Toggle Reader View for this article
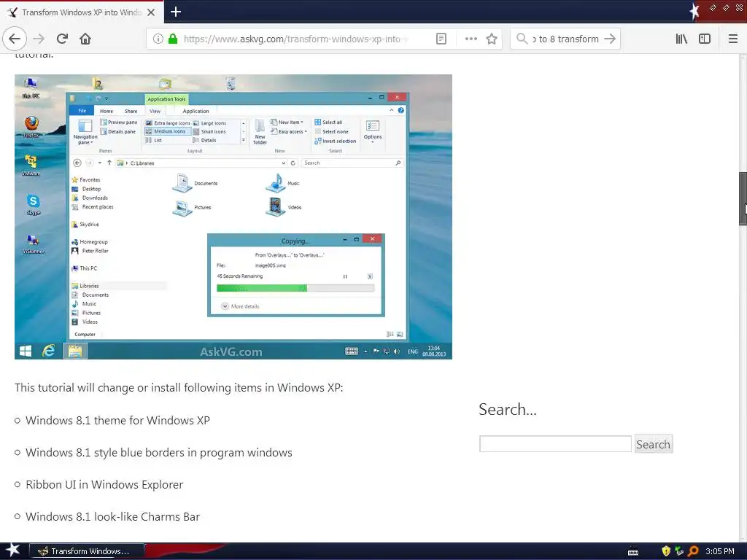 point(441,39)
